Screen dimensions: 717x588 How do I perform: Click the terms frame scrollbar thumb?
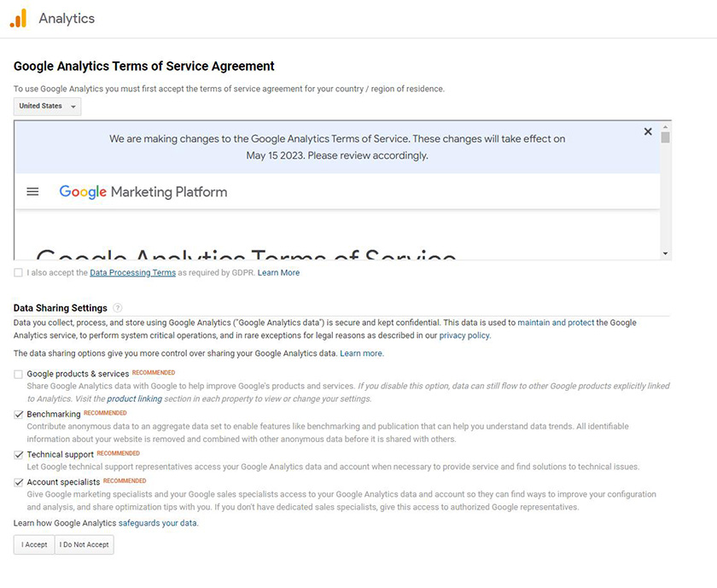click(665, 137)
